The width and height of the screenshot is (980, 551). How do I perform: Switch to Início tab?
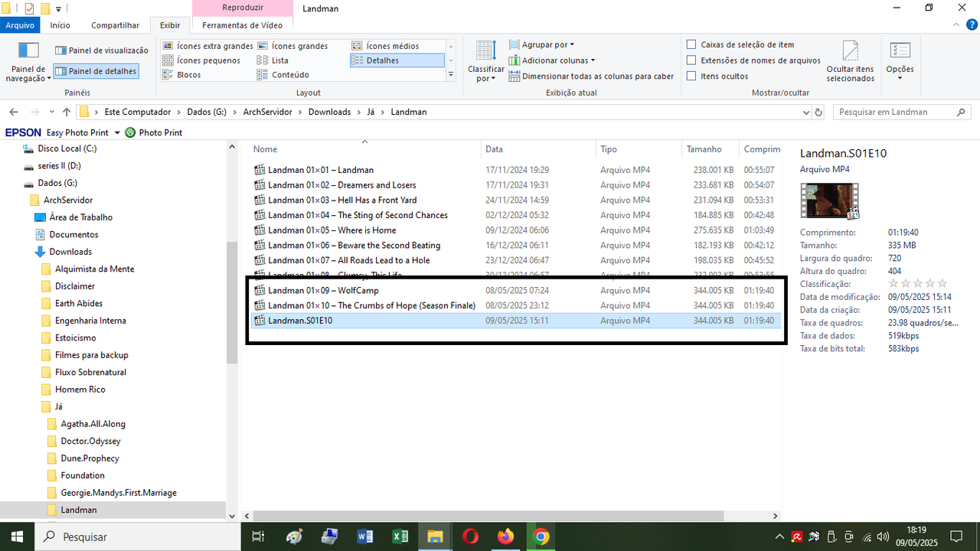[x=60, y=25]
